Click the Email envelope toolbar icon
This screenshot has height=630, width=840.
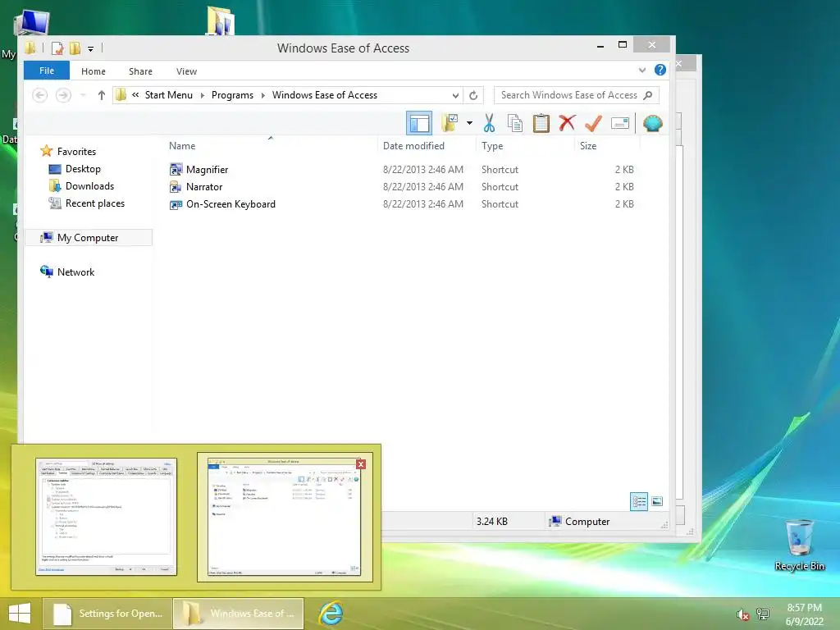coord(620,123)
